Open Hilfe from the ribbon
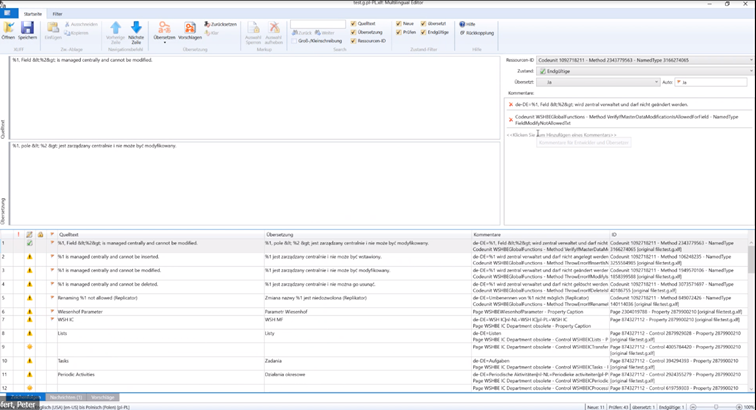Image resolution: width=756 pixels, height=410 pixels. (x=467, y=24)
